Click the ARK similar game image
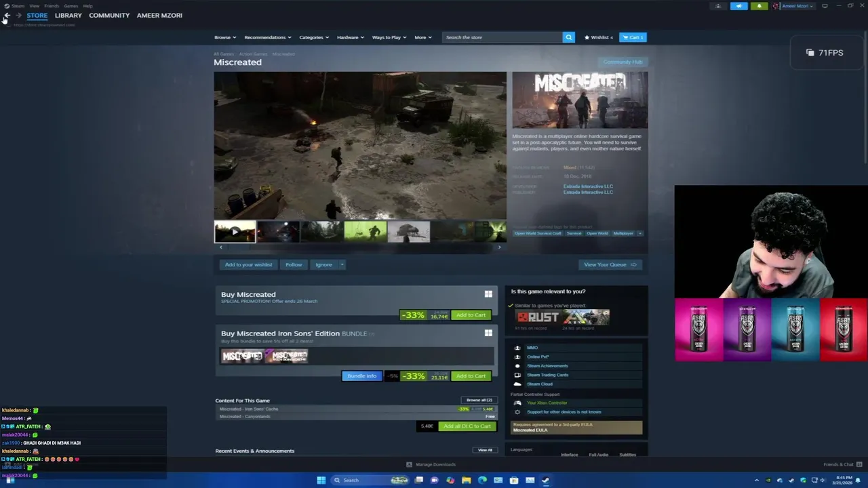 tap(586, 317)
